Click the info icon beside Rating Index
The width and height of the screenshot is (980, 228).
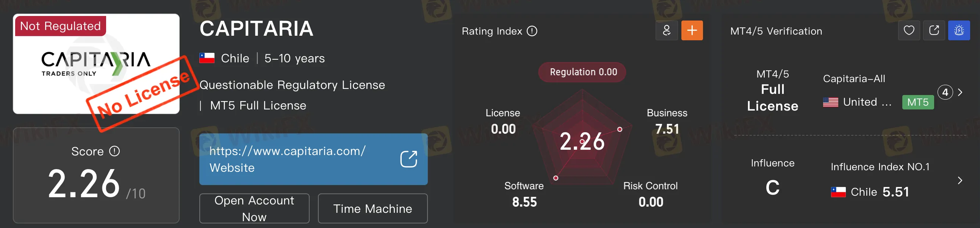532,31
